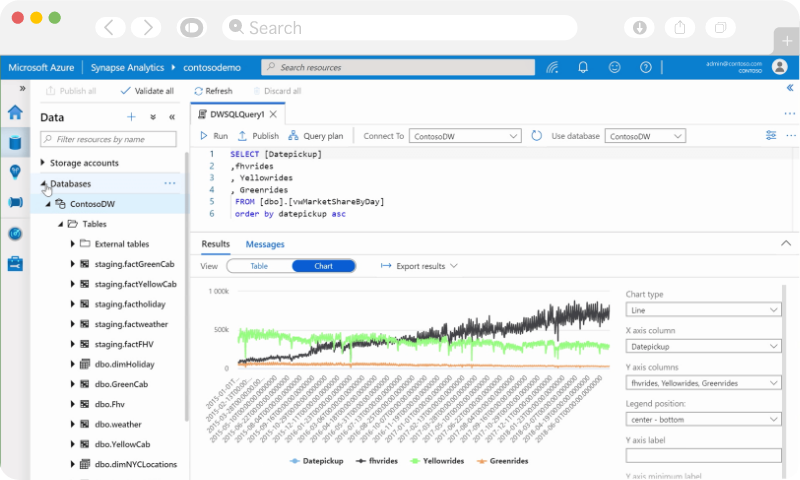Open a new browser tab with plus
Screen dimensions: 800x480
pos(787,41)
